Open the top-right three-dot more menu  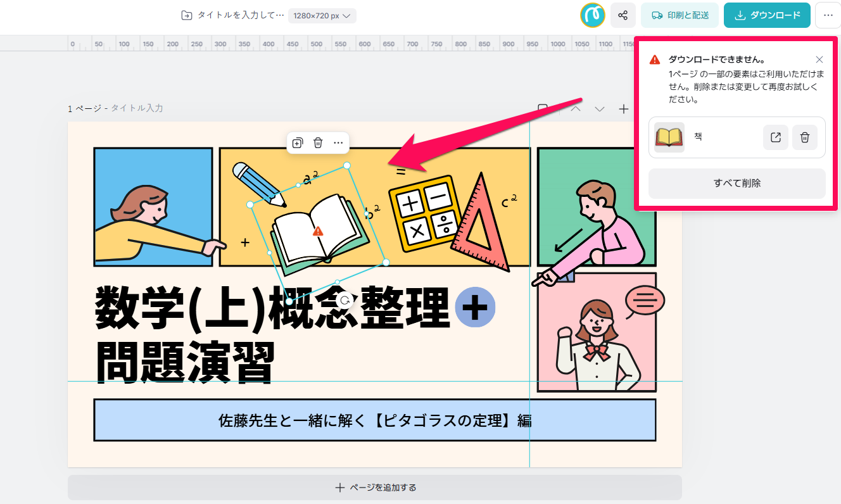[x=828, y=15]
